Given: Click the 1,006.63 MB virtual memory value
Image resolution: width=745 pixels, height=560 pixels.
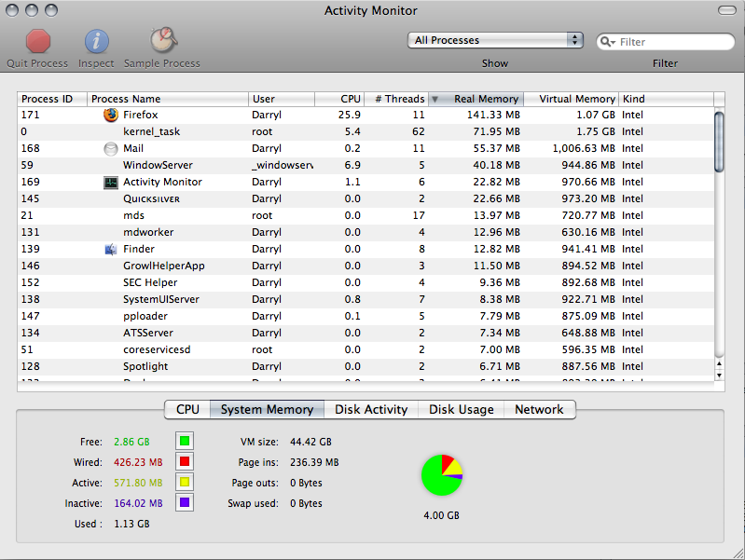Looking at the screenshot, I should pyautogui.click(x=584, y=149).
